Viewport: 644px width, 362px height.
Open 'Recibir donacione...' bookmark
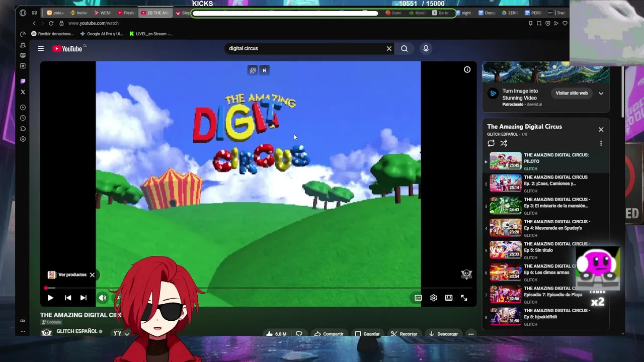click(x=52, y=34)
